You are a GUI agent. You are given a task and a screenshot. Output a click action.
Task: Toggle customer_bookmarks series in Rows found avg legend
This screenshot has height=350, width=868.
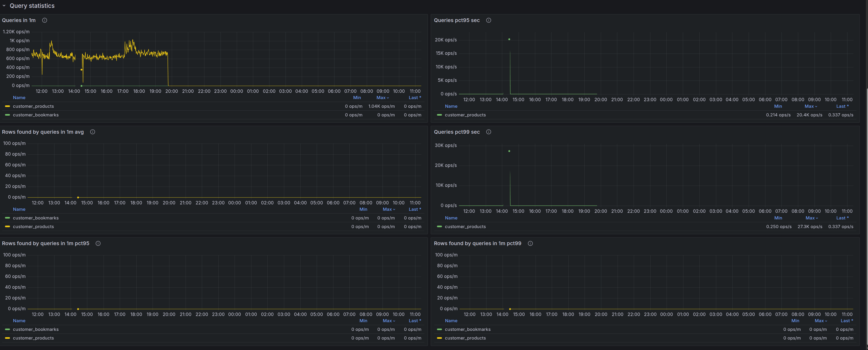35,218
